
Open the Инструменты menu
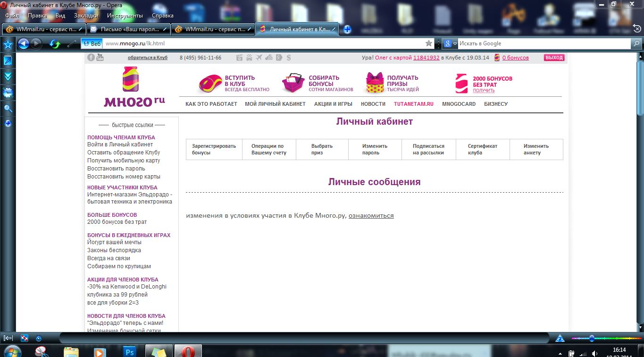pyautogui.click(x=125, y=16)
